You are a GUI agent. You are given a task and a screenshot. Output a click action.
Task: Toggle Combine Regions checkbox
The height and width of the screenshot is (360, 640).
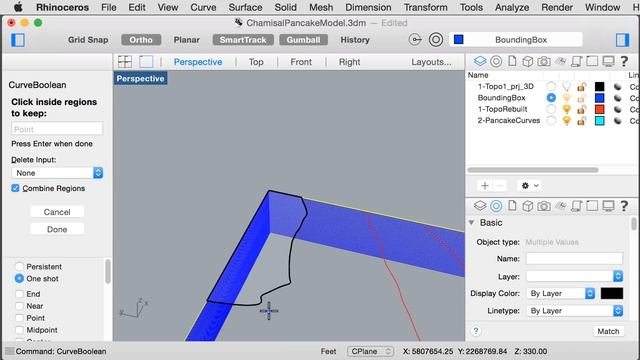(16, 188)
